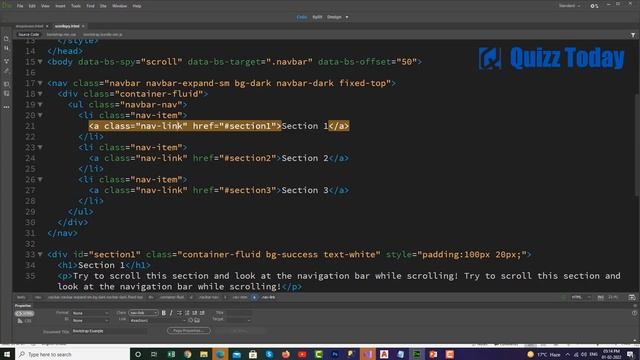Open the ID dropdown in Properties

tap(90, 321)
